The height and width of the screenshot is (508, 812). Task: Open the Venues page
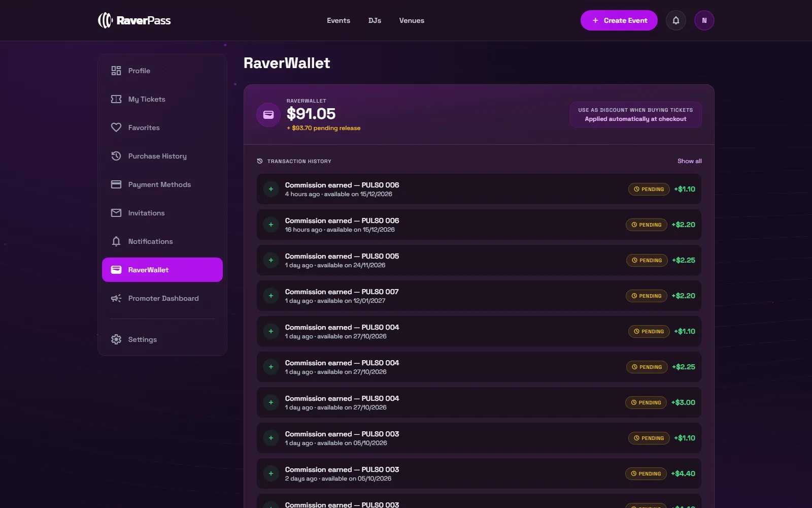[x=412, y=20]
